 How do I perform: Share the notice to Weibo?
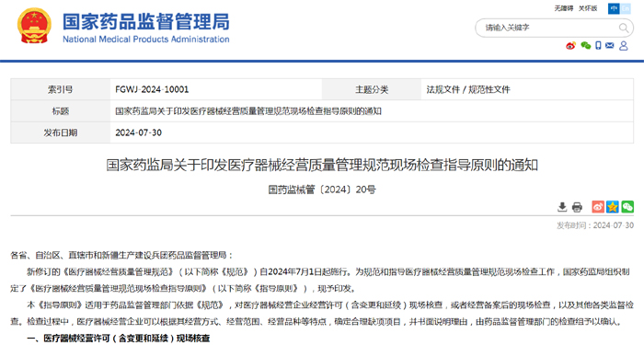pos(598,207)
